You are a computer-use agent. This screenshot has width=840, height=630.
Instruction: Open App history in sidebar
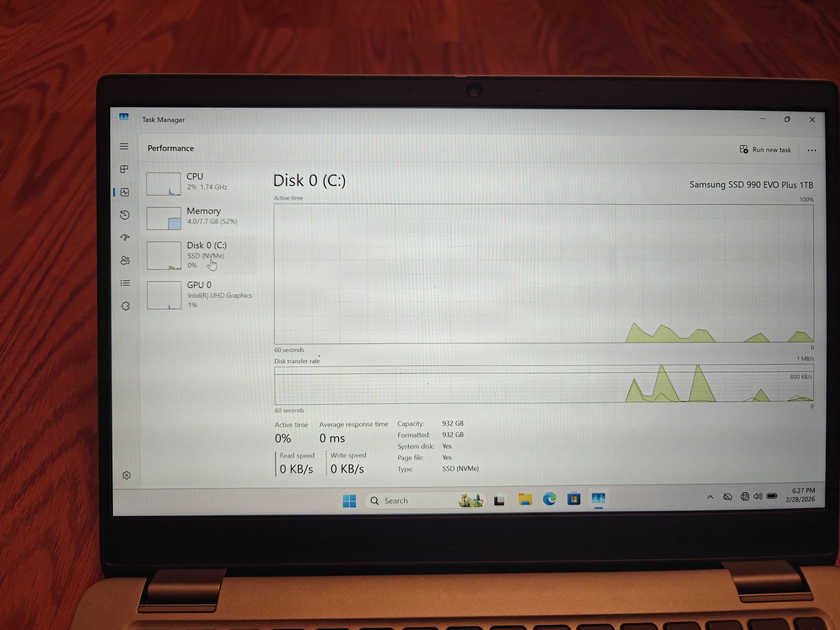click(124, 215)
